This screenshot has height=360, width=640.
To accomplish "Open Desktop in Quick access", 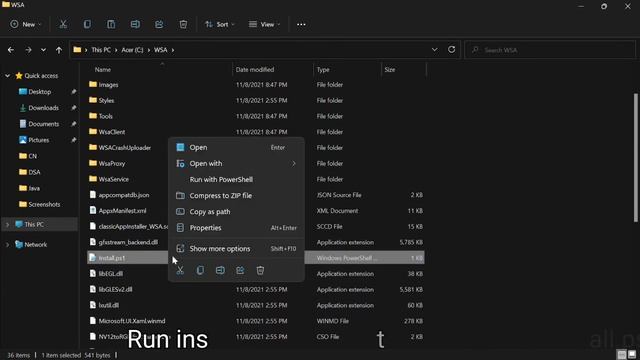I will coord(40,92).
